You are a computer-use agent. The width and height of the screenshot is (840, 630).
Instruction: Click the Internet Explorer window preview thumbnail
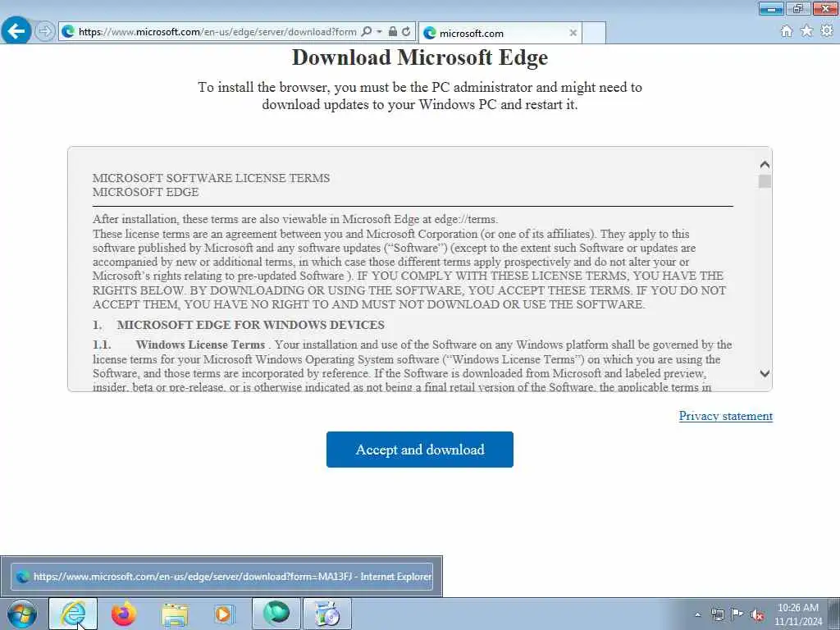pos(221,577)
